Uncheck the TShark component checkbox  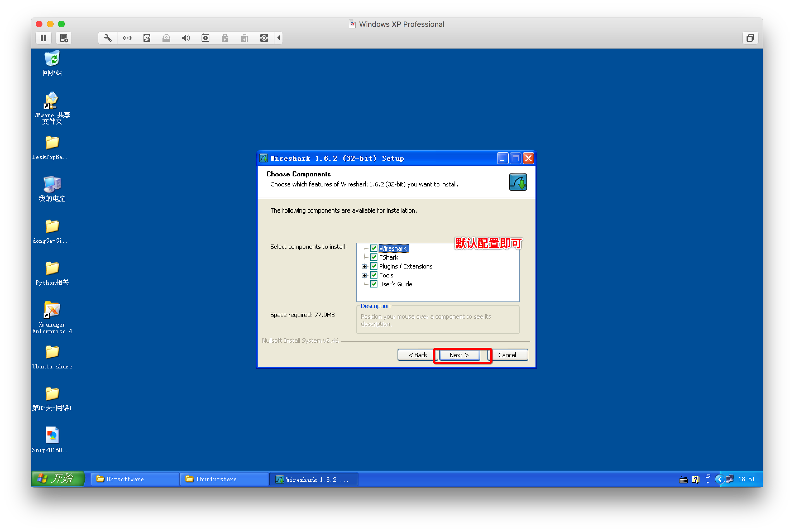coord(374,257)
